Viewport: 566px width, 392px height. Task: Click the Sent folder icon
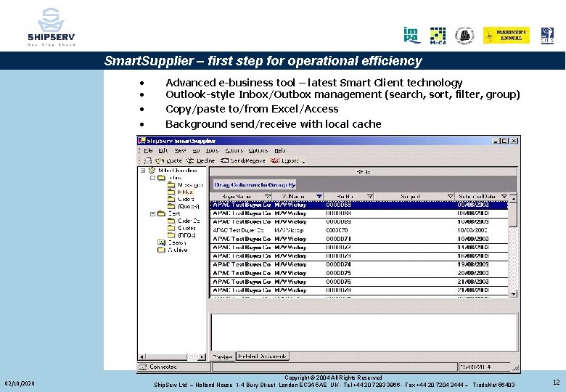click(161, 213)
